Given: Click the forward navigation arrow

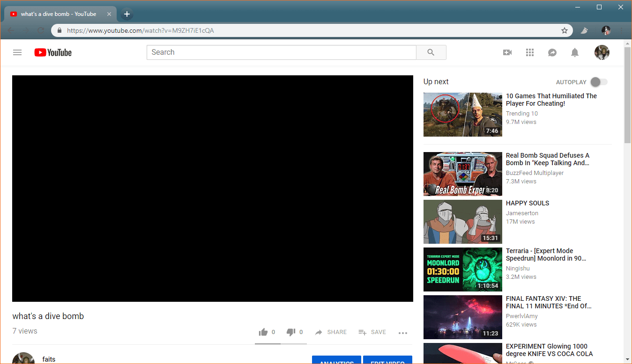Looking at the screenshot, I should pos(26,30).
